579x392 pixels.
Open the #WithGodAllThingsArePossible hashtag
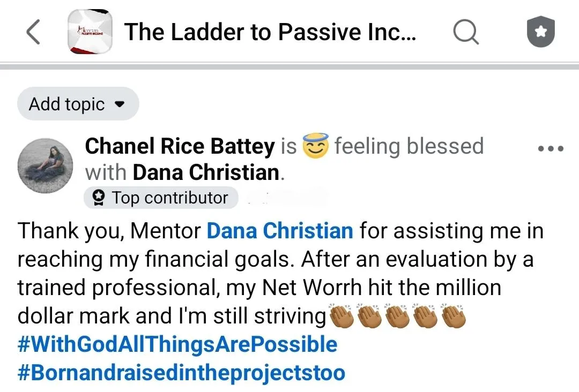click(177, 344)
